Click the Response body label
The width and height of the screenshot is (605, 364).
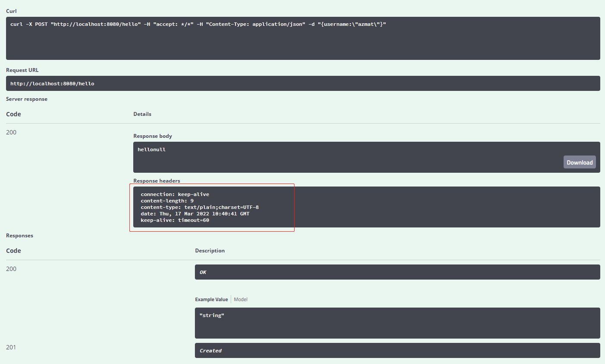153,136
